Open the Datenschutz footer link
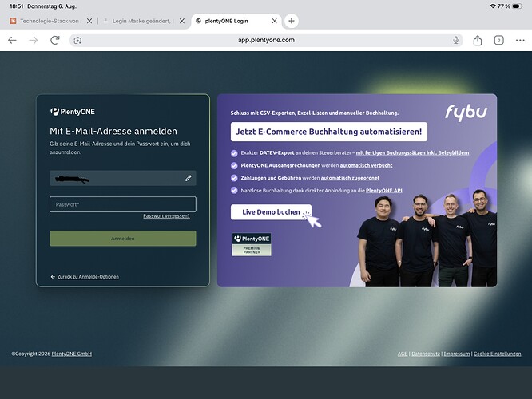 pyautogui.click(x=426, y=354)
